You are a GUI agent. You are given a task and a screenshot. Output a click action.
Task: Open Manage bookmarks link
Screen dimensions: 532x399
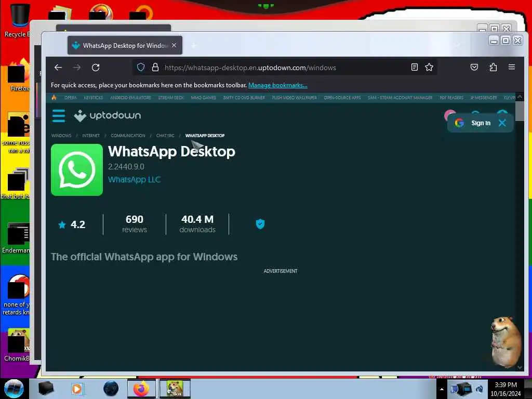pyautogui.click(x=277, y=85)
